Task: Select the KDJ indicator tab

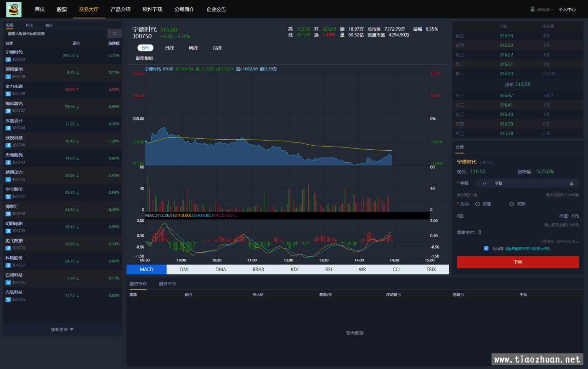Action: coord(294,269)
